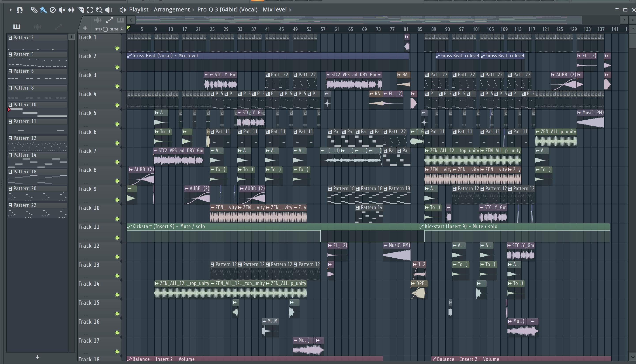The height and width of the screenshot is (364, 636).
Task: Mute Track 8 with its green light
Action: click(117, 181)
